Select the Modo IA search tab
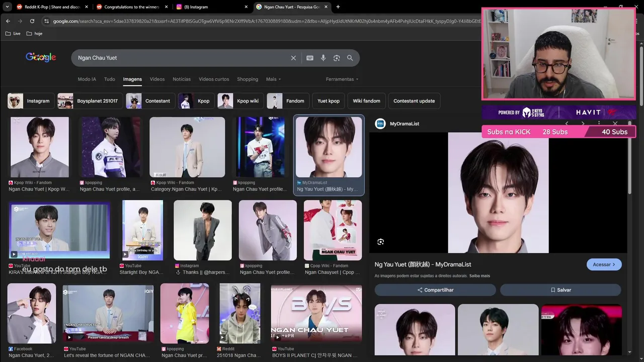This screenshot has width=644, height=362. point(87,79)
